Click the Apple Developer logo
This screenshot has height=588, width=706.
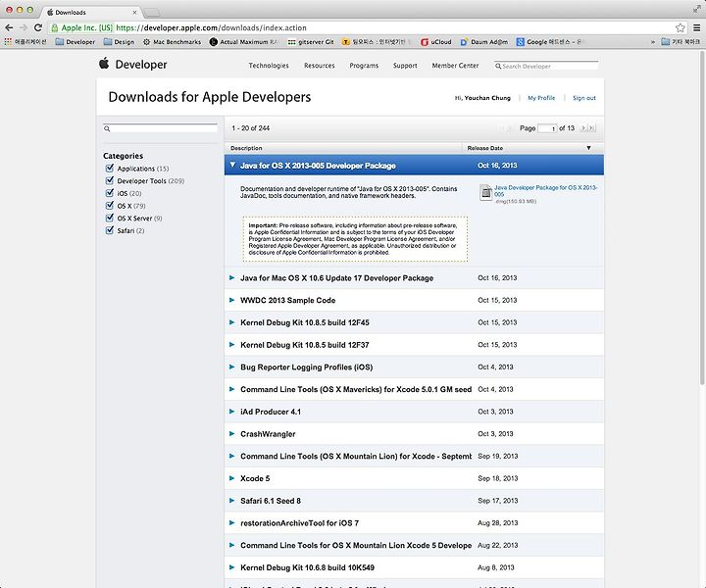tap(132, 65)
